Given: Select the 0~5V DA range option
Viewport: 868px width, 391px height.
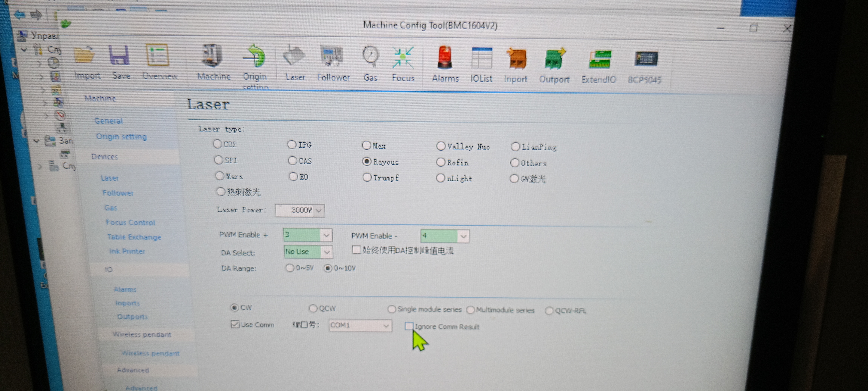Looking at the screenshot, I should [x=290, y=268].
